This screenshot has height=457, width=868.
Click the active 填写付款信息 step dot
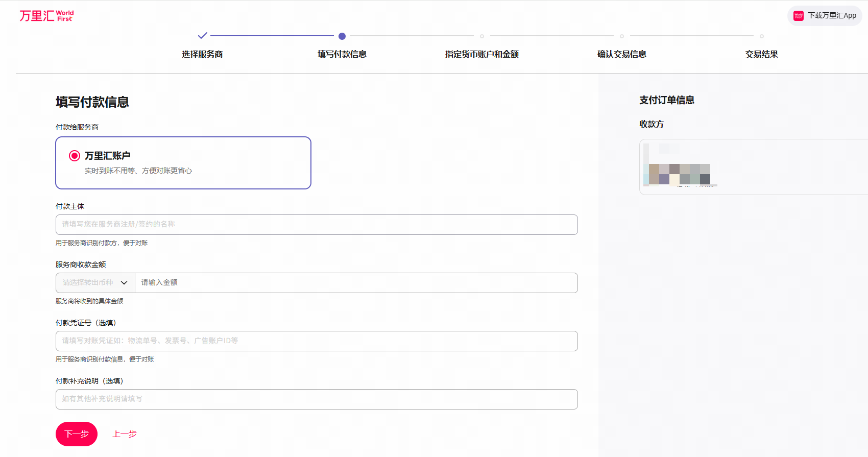coord(342,36)
